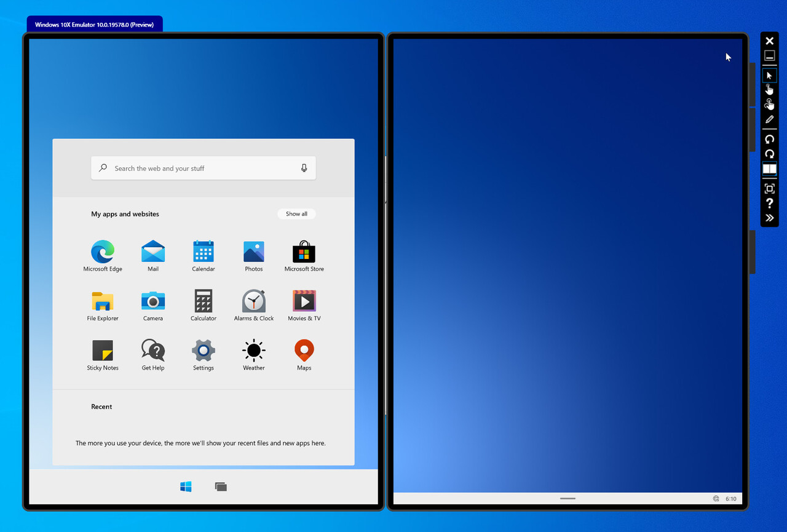Click the 'The more you use your device' message
787x532 pixels.
200,443
